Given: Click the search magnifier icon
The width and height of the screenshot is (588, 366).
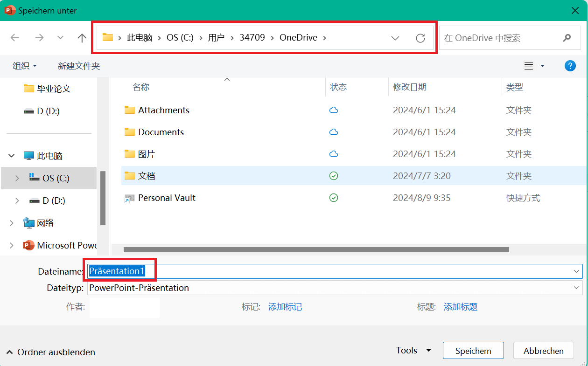Looking at the screenshot, I should point(567,38).
